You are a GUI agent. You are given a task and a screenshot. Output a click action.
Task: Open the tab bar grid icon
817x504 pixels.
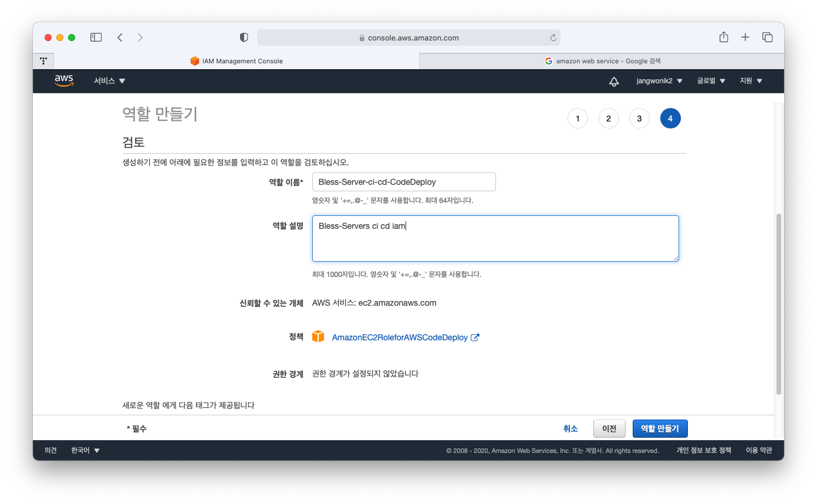[43, 61]
